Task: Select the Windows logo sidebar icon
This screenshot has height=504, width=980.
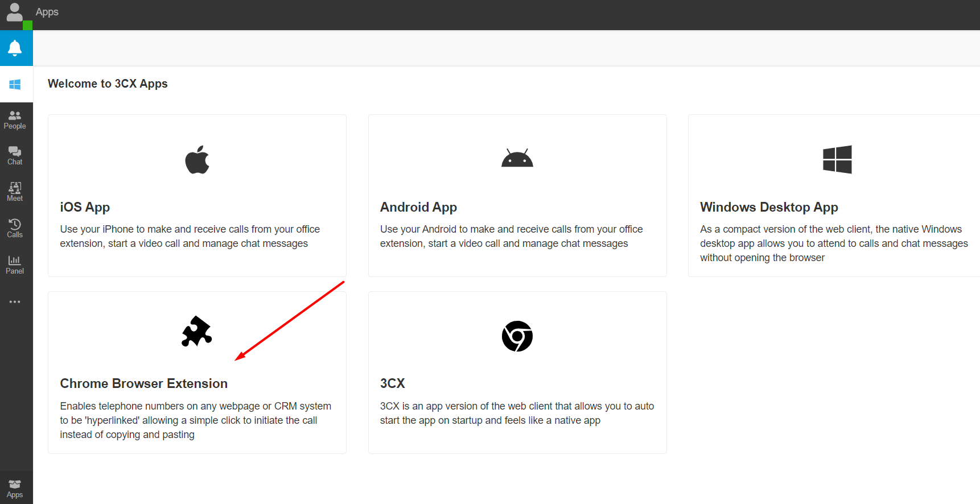Action: click(15, 85)
